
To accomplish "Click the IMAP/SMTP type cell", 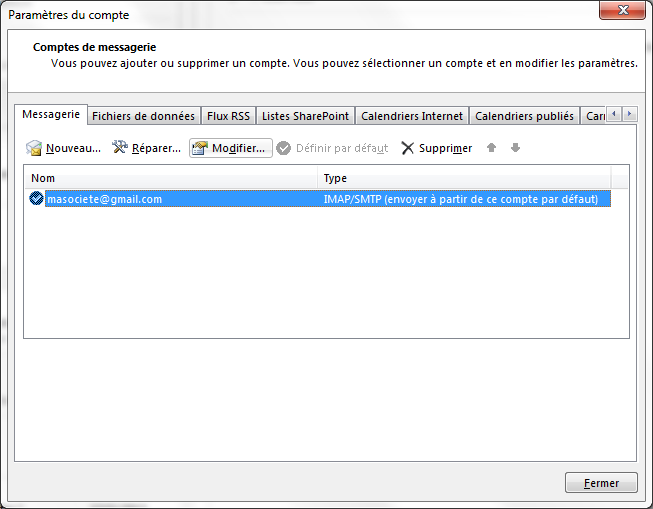I will point(461,199).
